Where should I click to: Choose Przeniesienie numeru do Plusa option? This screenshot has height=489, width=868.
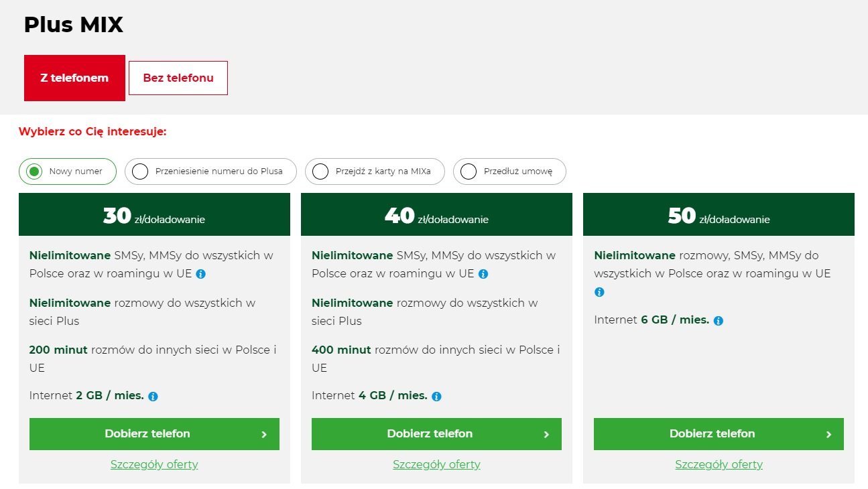click(x=210, y=171)
